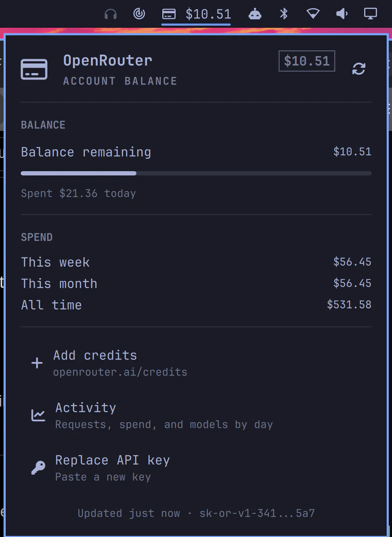
Task: Open the Bluetooth status icon
Action: 284,14
